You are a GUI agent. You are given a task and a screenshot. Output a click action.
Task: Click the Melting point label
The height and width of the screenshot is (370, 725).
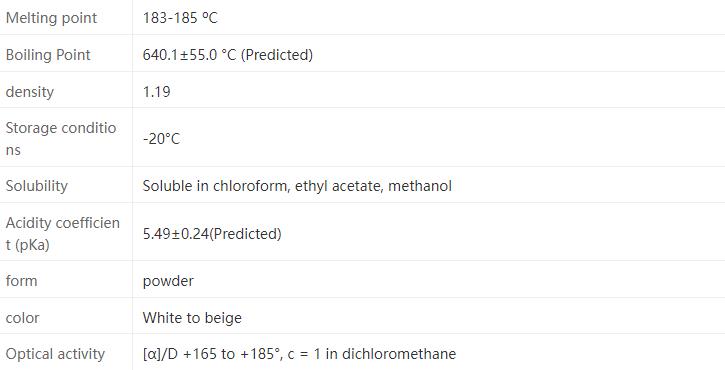51,18
